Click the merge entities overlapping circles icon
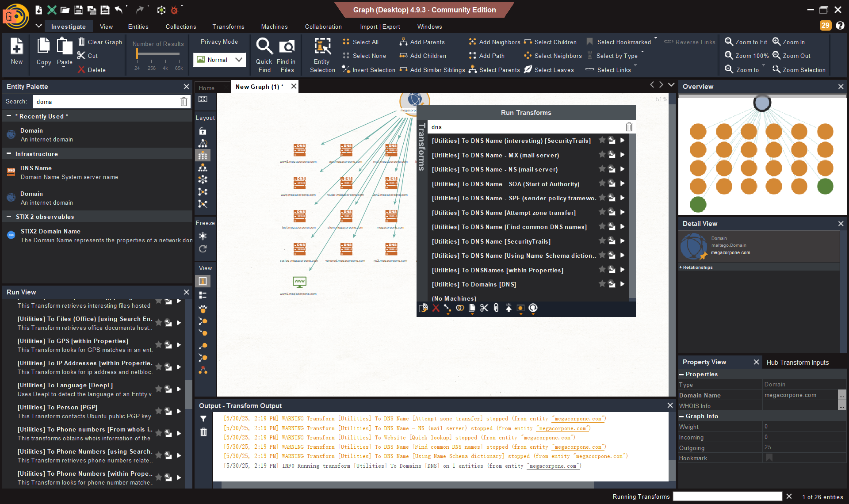This screenshot has height=504, width=849. [460, 308]
